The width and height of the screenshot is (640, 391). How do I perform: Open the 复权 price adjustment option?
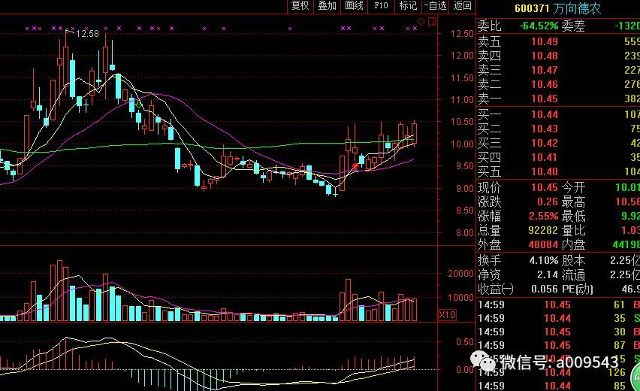tap(300, 6)
